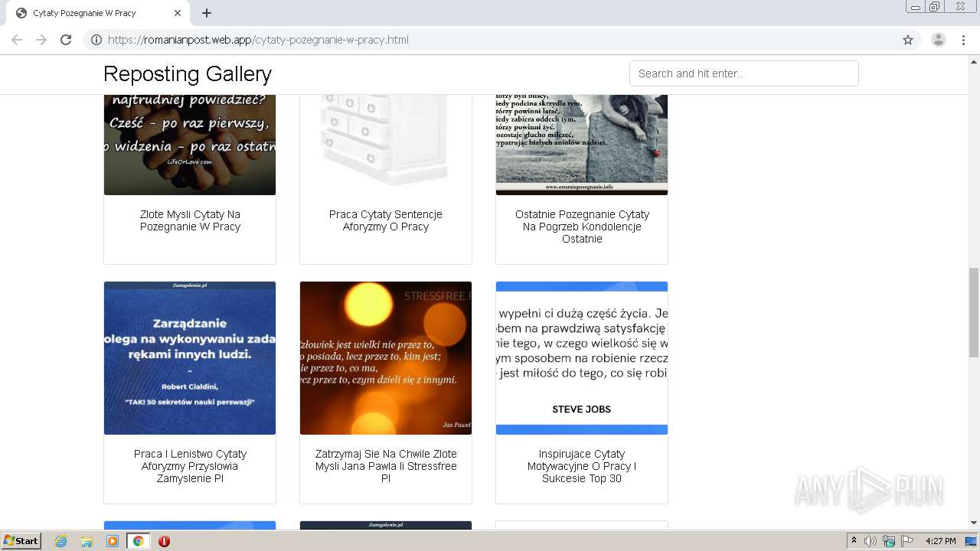Click the scrollbar up arrow
The height and width of the screenshot is (551, 980).
click(x=974, y=60)
